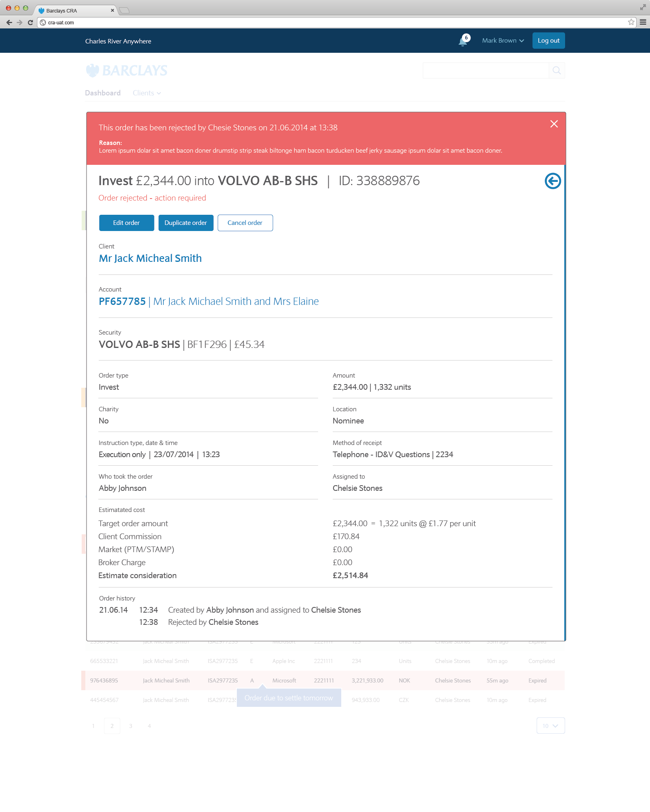
Task: Expand the Clients menu dropdown
Action: 147,93
